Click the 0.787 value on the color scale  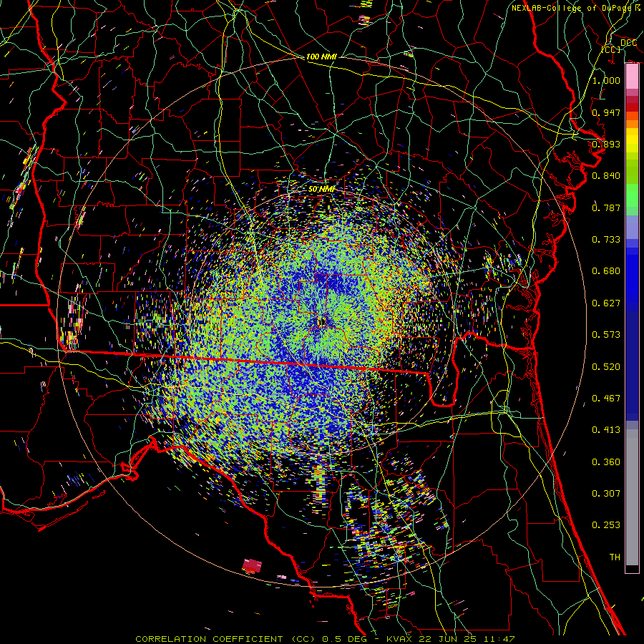click(x=606, y=208)
